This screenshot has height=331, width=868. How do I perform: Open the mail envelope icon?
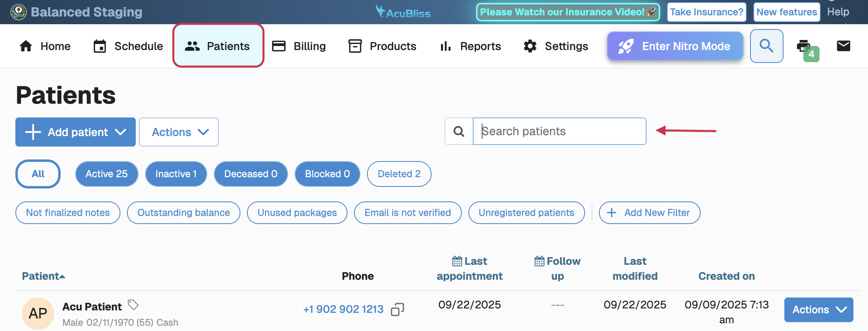(x=843, y=46)
